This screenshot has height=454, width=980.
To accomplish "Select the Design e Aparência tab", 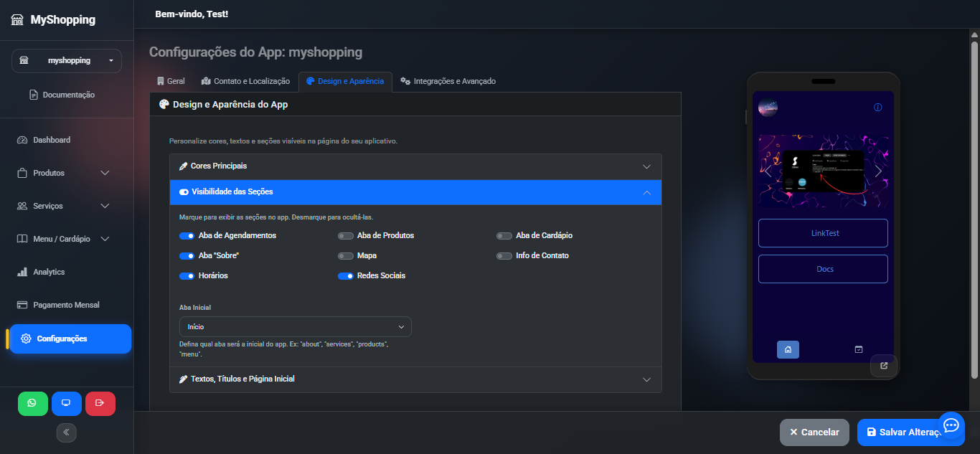I will point(345,81).
